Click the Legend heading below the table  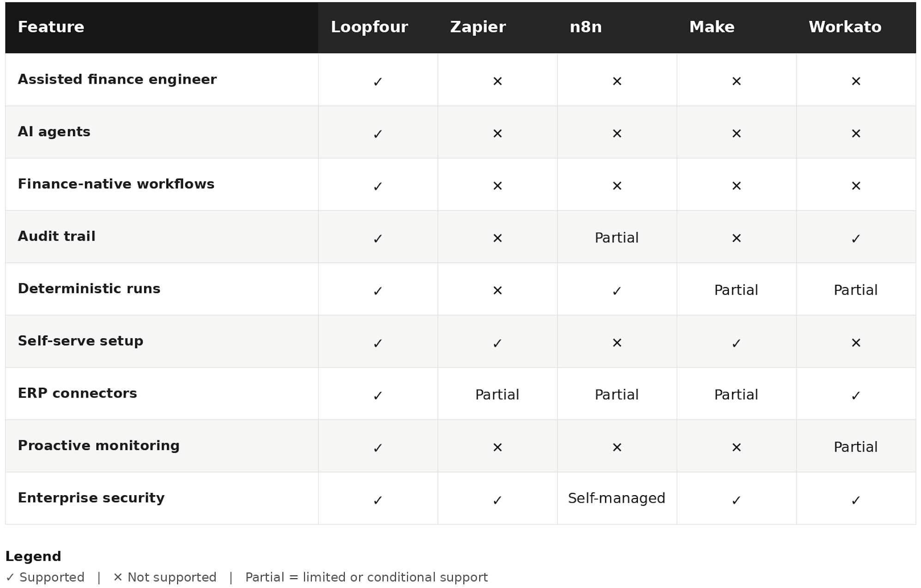33,557
